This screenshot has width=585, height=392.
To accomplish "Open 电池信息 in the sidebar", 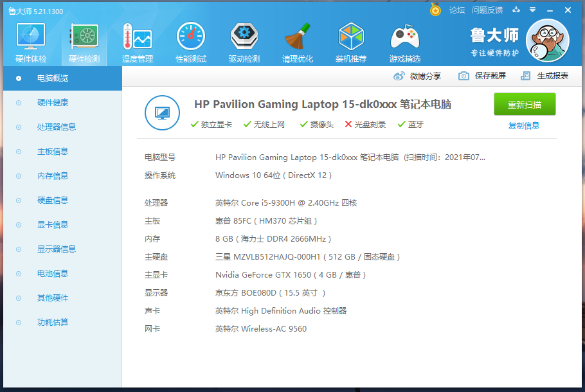I will pos(63,274).
